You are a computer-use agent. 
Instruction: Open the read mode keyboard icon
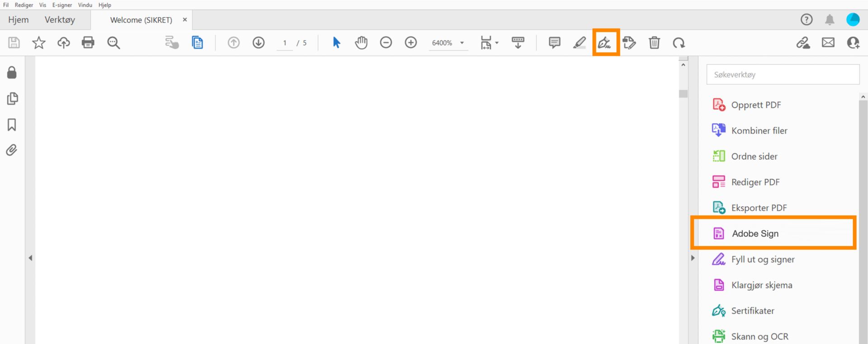click(x=518, y=43)
